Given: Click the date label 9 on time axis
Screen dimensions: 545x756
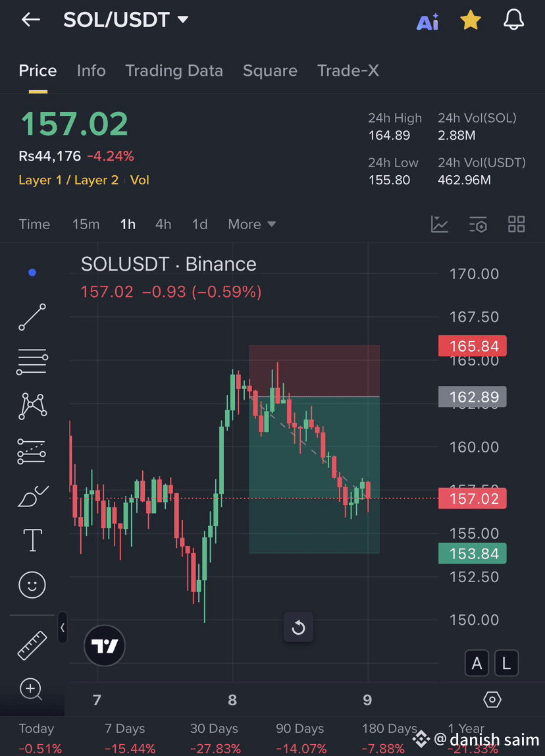Looking at the screenshot, I should pos(368,699).
